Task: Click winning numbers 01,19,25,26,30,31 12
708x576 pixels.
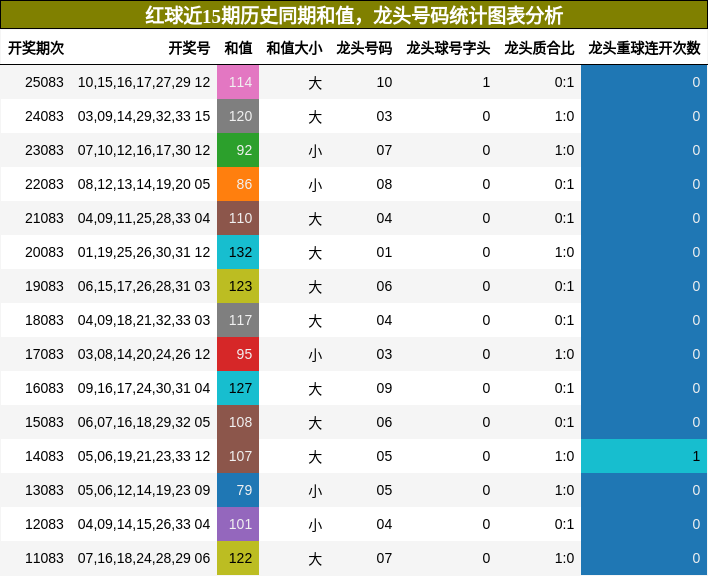Action: tap(144, 252)
